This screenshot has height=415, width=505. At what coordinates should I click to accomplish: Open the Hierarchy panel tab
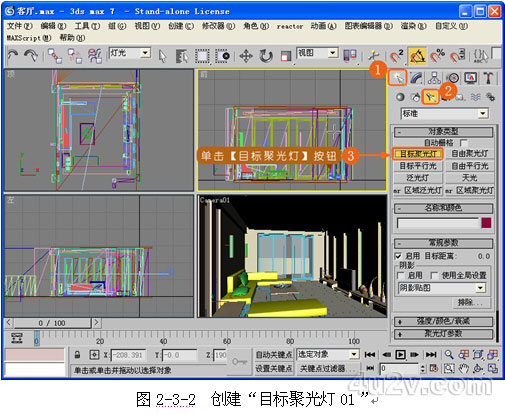(x=434, y=78)
